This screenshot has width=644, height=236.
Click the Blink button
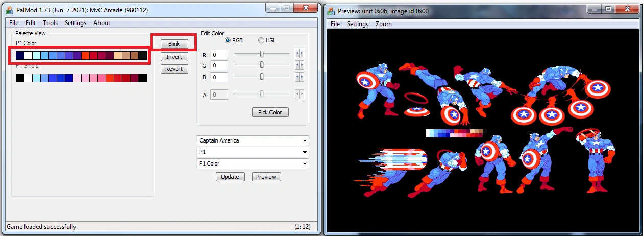174,44
